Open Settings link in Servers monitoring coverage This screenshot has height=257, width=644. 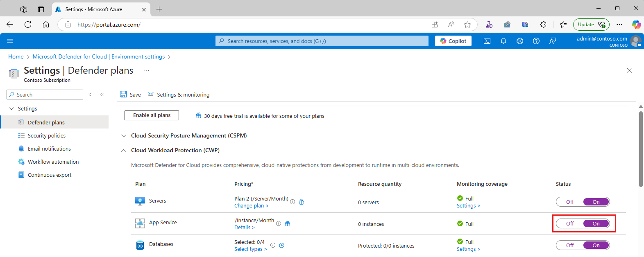(x=468, y=206)
